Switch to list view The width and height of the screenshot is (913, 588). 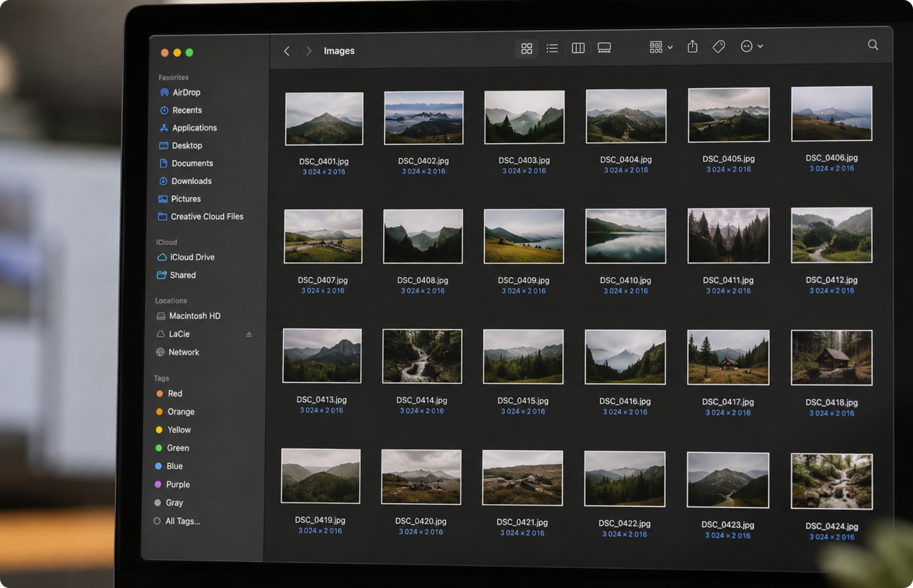click(x=552, y=49)
